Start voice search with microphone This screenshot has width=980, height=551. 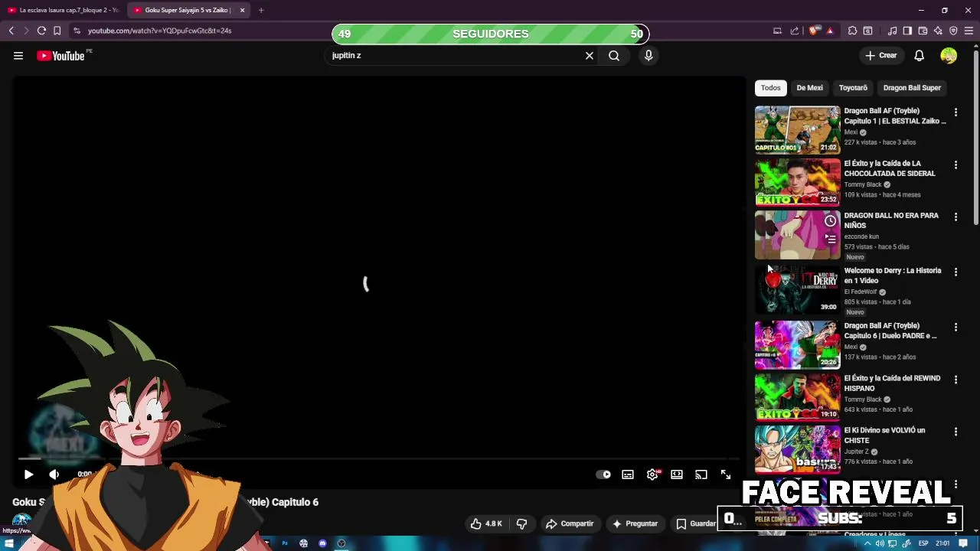(x=648, y=56)
